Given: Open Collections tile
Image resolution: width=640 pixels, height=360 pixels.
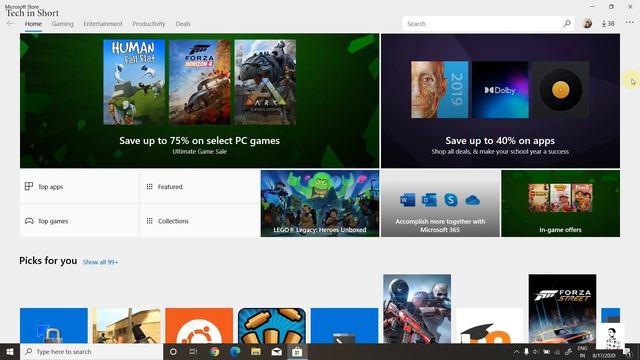Looking at the screenshot, I should coord(200,221).
